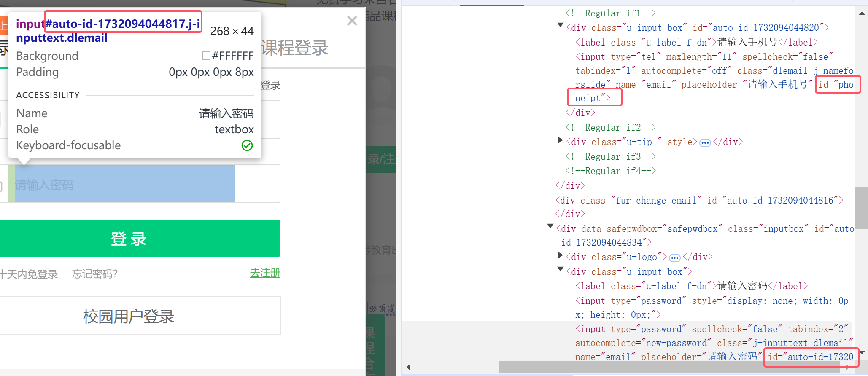The image size is (868, 376).
Task: Focus the 请输入密码 password input field
Action: pyautogui.click(x=140, y=184)
